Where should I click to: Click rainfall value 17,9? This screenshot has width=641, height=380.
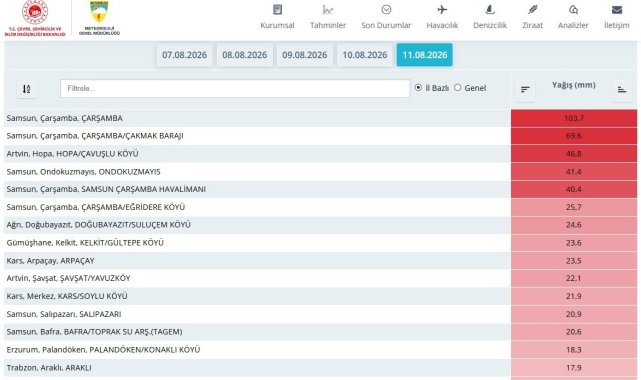(x=574, y=368)
